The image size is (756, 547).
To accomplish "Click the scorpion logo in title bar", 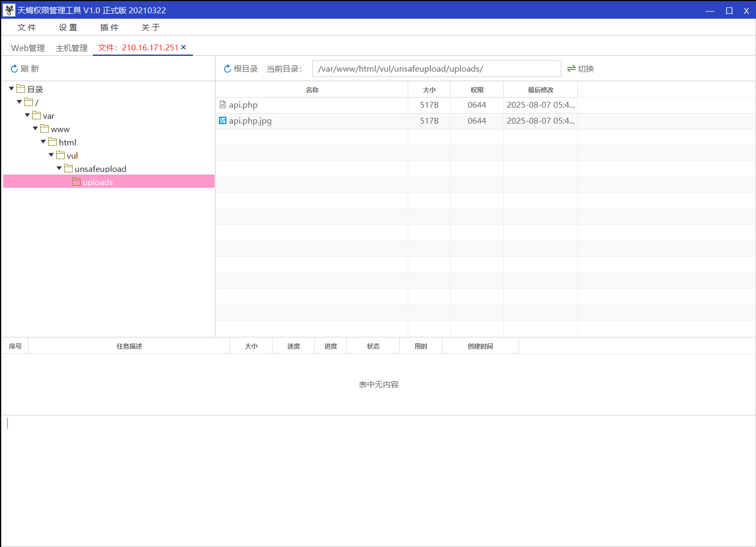I will point(8,10).
